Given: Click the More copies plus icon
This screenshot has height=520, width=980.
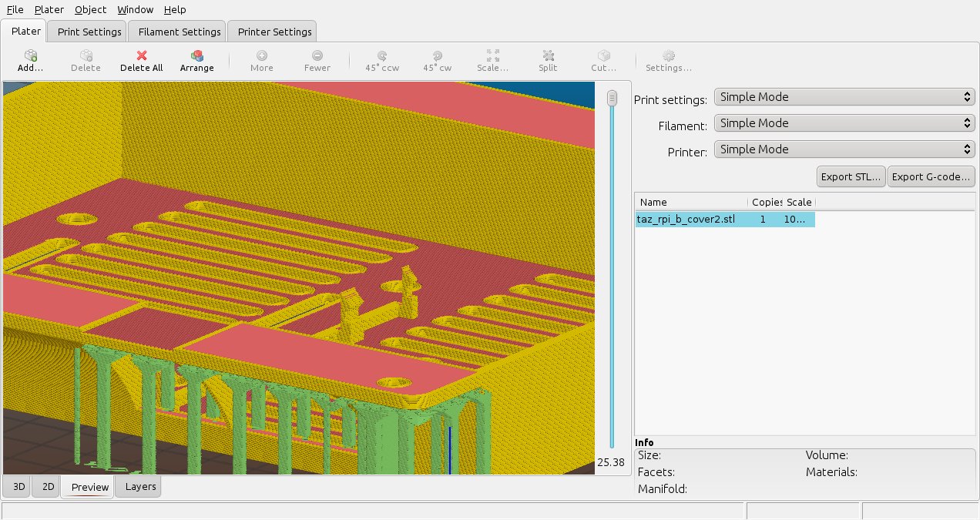Looking at the screenshot, I should coord(262,56).
